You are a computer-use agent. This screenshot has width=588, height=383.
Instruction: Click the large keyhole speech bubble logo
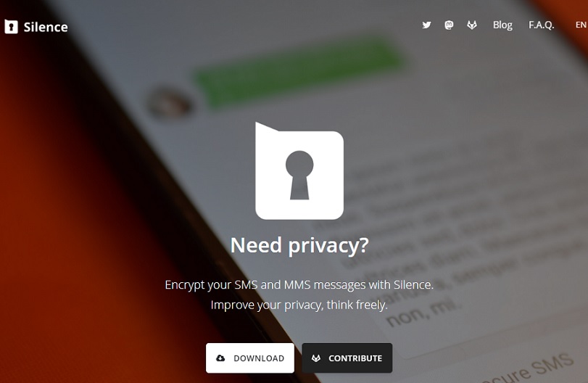point(299,170)
